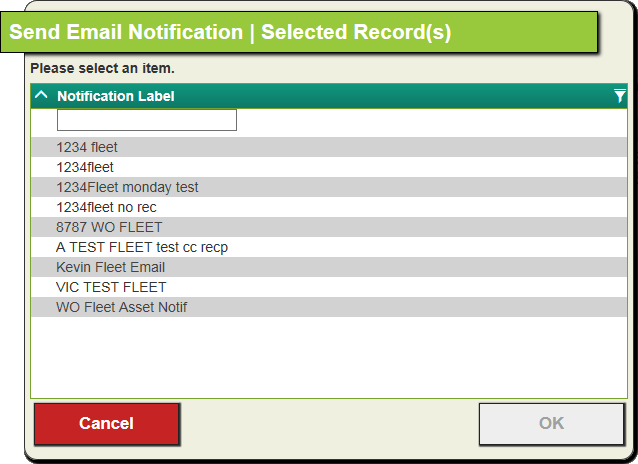Select "WO Fleet Asset Notif" item
This screenshot has width=638, height=464.
(x=329, y=307)
